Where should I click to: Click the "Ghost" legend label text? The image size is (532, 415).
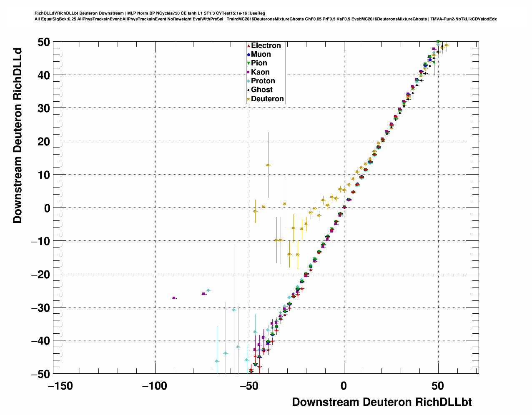tap(261, 90)
